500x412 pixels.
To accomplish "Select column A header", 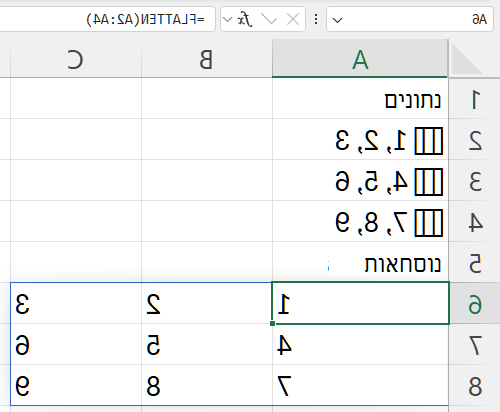I will point(360,59).
